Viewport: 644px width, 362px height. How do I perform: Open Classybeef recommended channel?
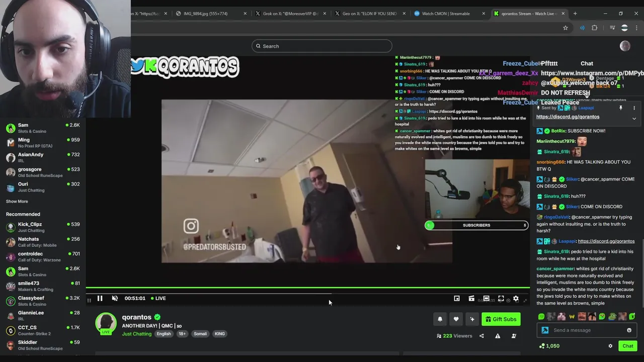[x=43, y=301]
